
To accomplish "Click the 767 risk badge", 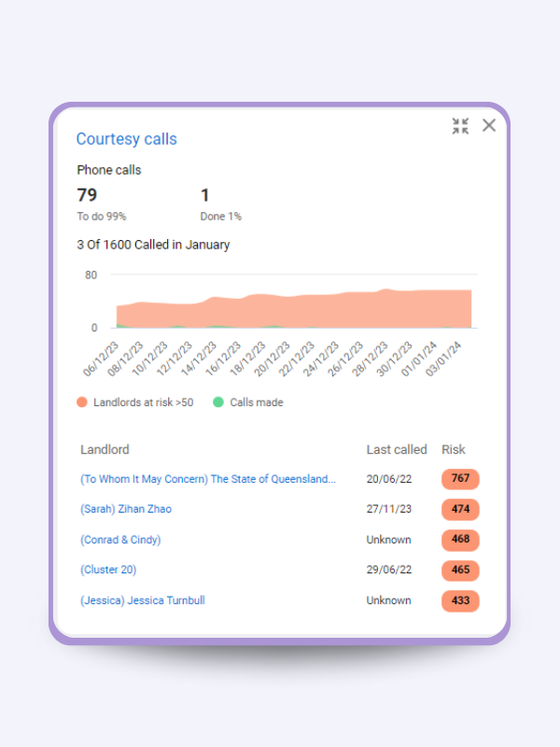I will (460, 479).
